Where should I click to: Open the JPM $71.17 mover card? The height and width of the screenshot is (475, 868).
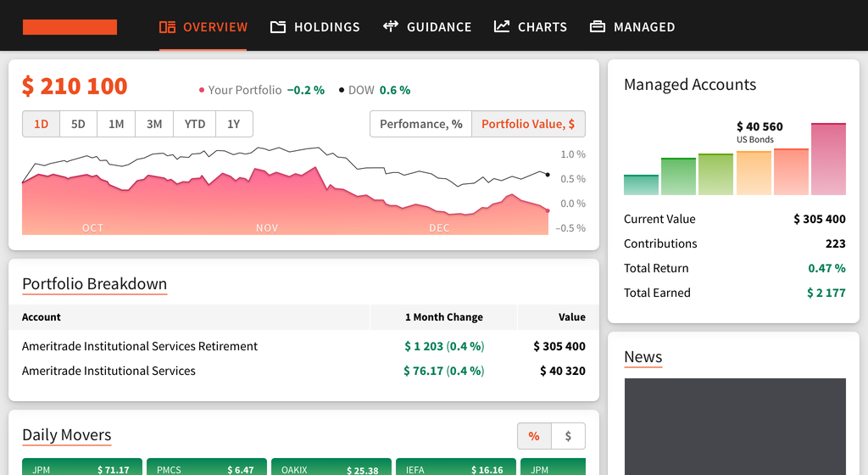pyautogui.click(x=81, y=467)
